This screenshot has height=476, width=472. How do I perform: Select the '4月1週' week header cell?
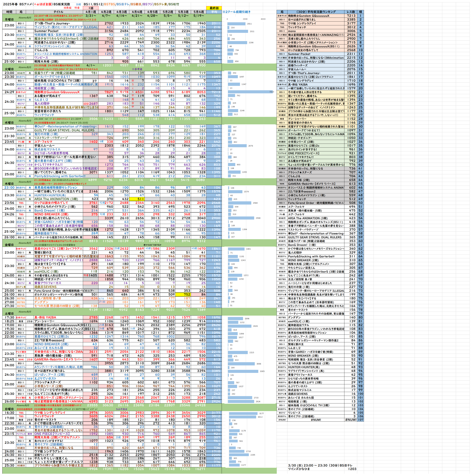click(x=91, y=12)
